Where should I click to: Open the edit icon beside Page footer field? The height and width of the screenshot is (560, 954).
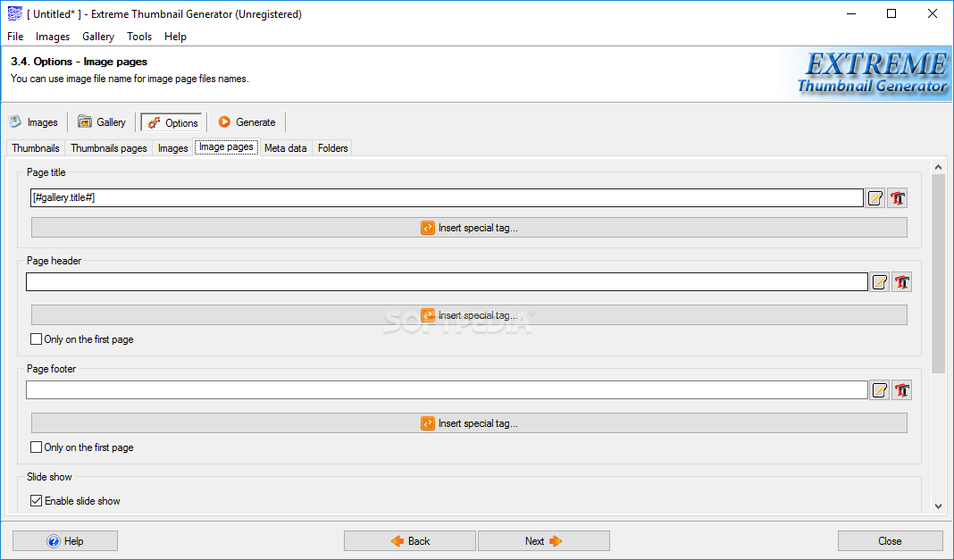tap(879, 390)
